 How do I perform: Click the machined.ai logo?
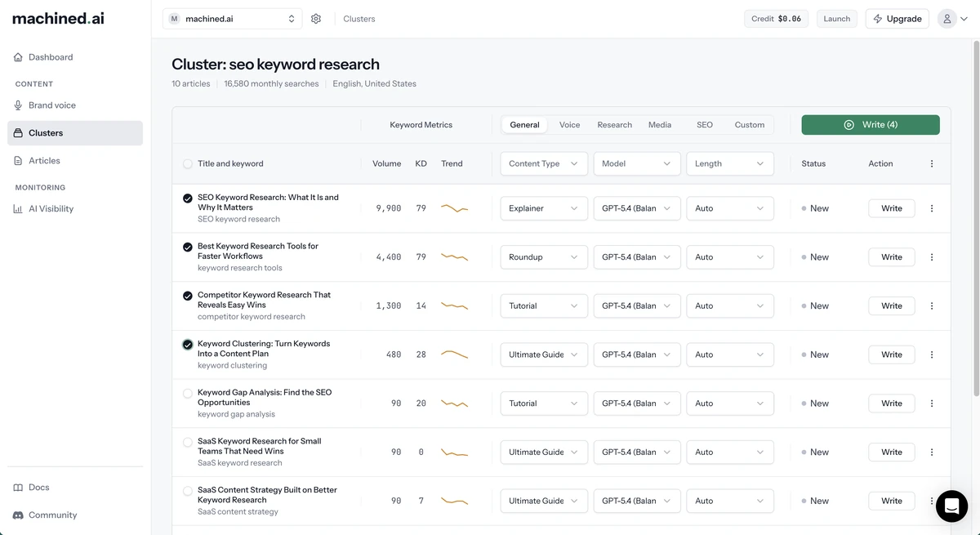[x=58, y=18]
